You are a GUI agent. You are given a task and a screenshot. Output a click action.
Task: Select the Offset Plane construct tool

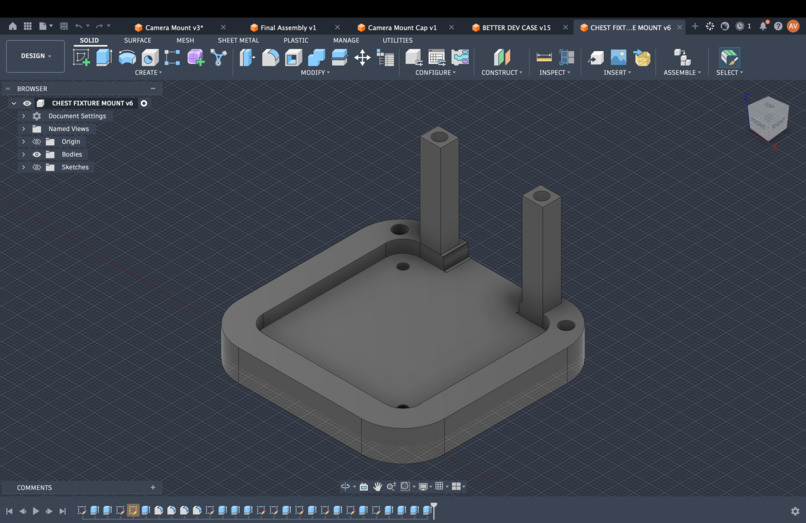(502, 58)
